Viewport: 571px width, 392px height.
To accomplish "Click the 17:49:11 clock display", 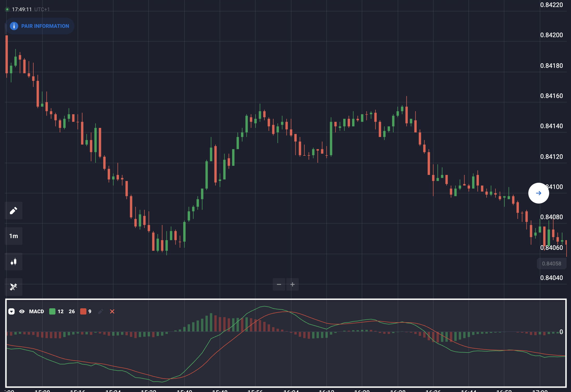I will point(22,9).
